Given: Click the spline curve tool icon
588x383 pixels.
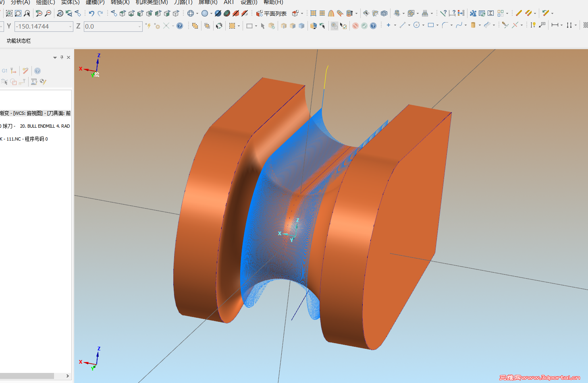Looking at the screenshot, I should [459, 25].
